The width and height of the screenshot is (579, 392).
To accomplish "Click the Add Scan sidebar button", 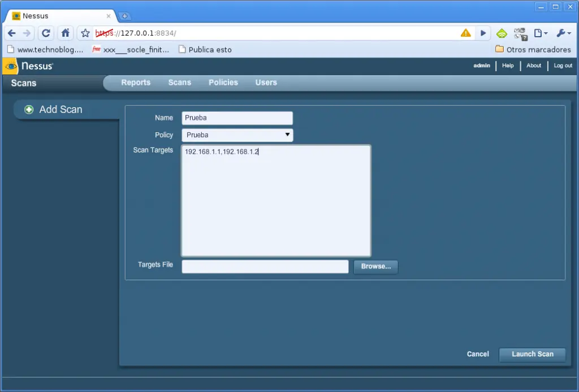I will pyautogui.click(x=67, y=110).
